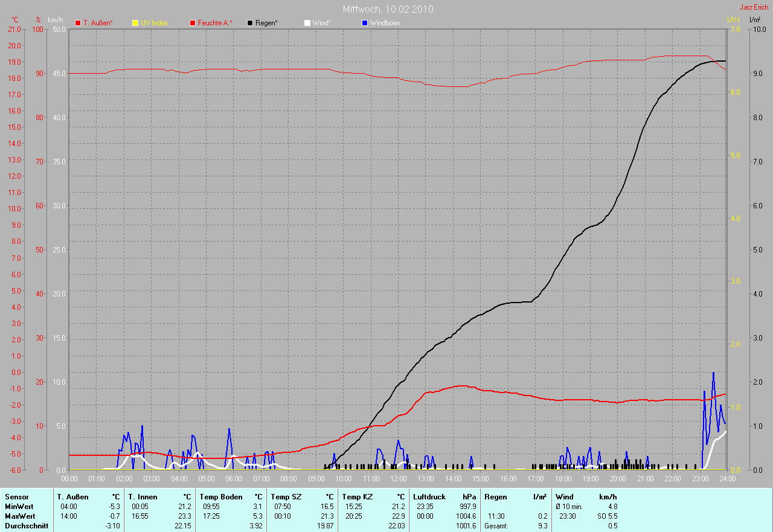Click the red T. Außen legend swatch
The height and width of the screenshot is (532, 773).
click(78, 23)
